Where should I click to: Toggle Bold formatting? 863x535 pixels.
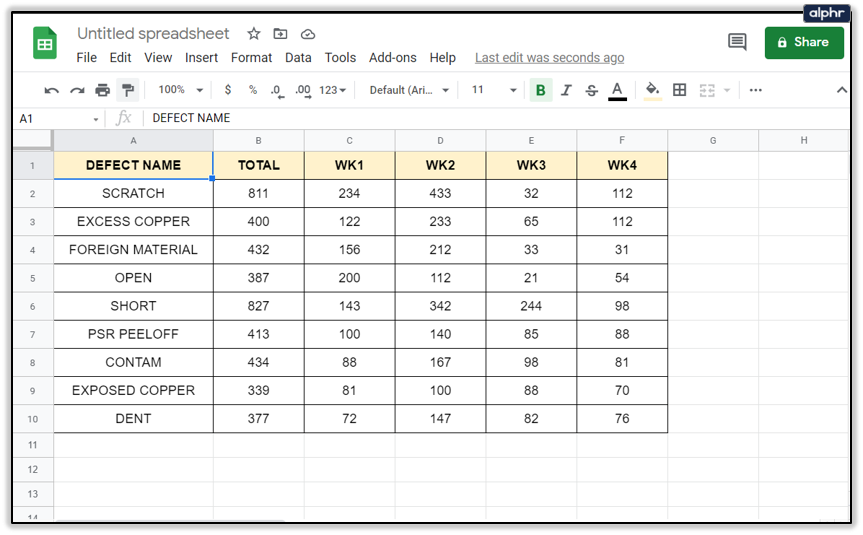tap(541, 90)
